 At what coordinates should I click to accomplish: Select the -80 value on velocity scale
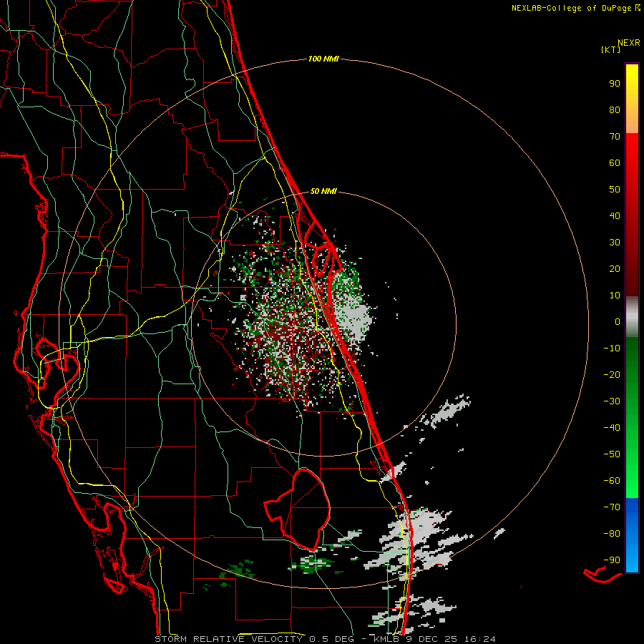(x=612, y=534)
